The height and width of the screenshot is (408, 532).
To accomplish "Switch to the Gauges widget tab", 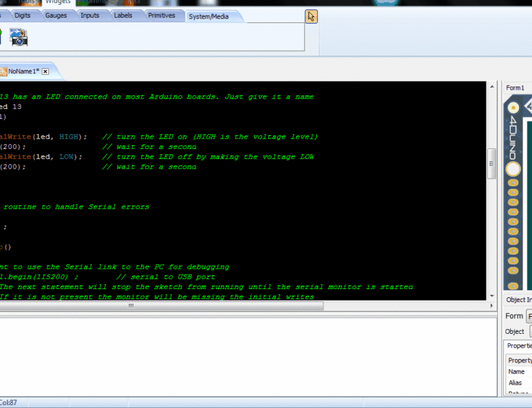I will click(56, 16).
